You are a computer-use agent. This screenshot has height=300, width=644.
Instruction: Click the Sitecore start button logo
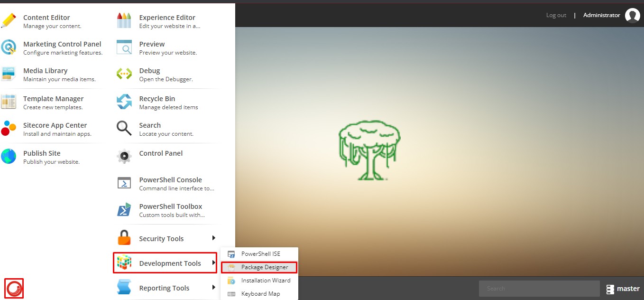[14, 288]
